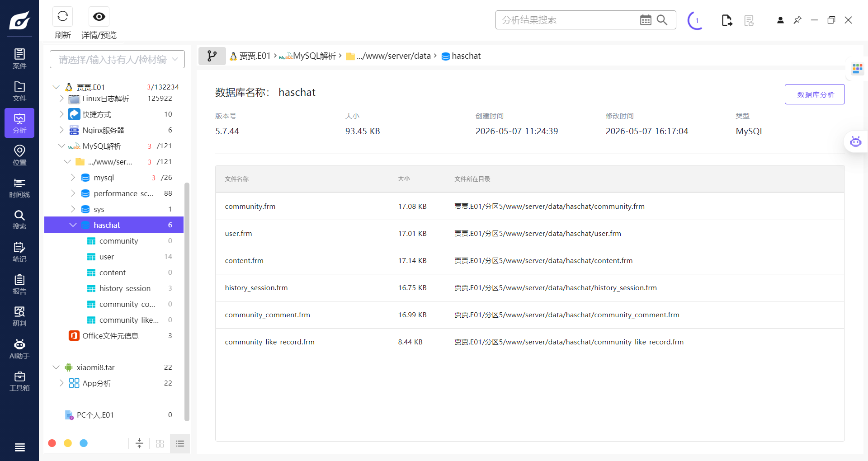Viewport: 868px width, 461px height.
Task: Open the holder/evidence number dropdown
Action: [117, 59]
